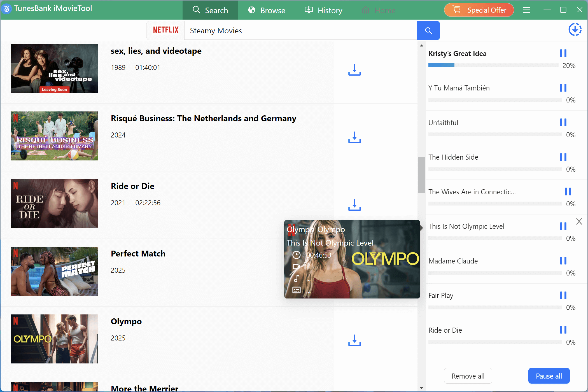Screen dimensions: 588x392
Task: Select the Netflix streaming service logo
Action: click(x=165, y=30)
